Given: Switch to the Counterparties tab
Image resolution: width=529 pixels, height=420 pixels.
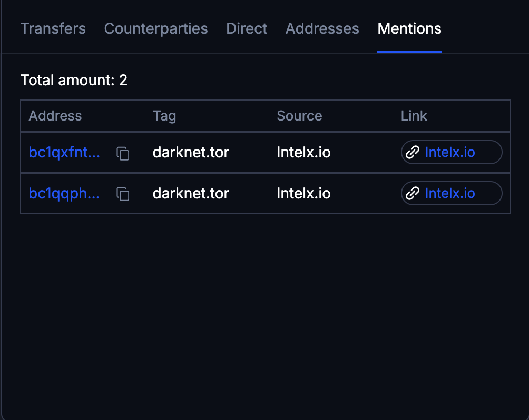Looking at the screenshot, I should (156, 29).
